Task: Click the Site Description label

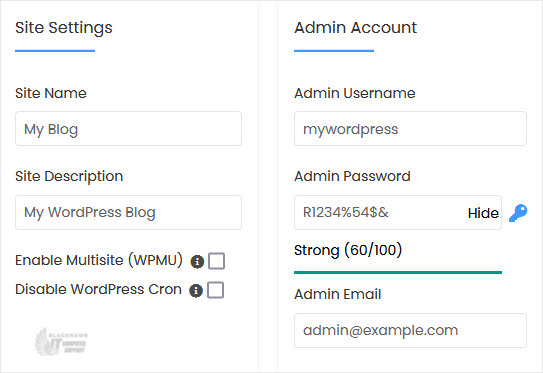Action: pyautogui.click(x=69, y=176)
